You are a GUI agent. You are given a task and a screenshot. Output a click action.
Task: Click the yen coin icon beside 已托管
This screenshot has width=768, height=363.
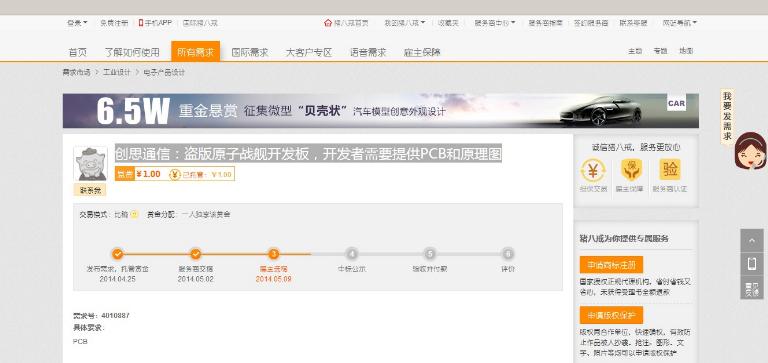[x=175, y=174]
